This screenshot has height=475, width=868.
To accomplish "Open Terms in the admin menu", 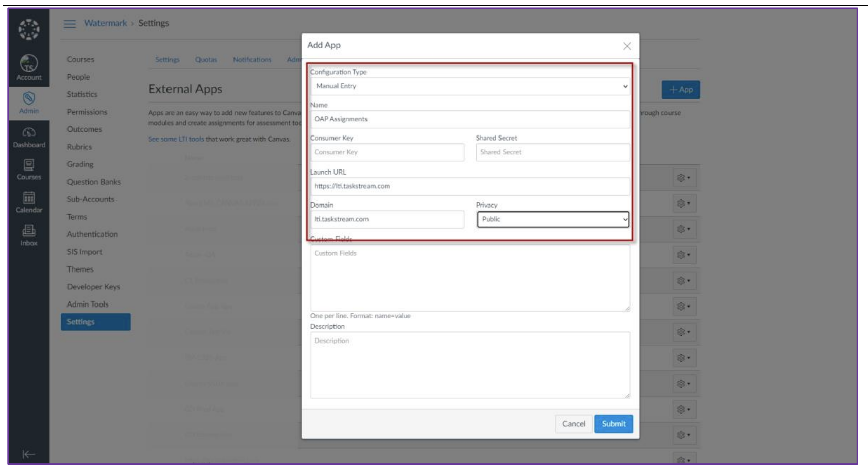I will 77,217.
